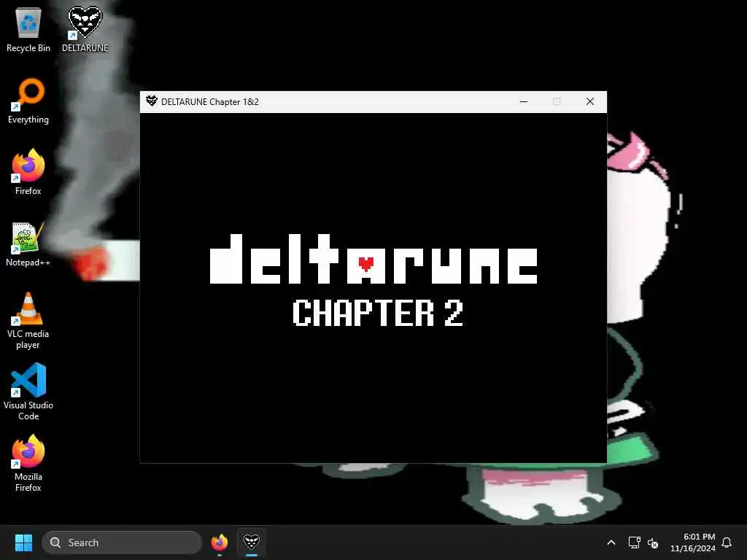Select the Everything search desktop shortcut
This screenshot has width=747, height=560.
(x=28, y=101)
